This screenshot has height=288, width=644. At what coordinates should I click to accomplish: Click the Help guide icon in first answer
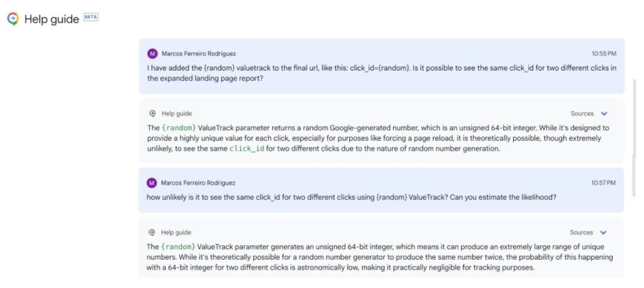(x=152, y=114)
